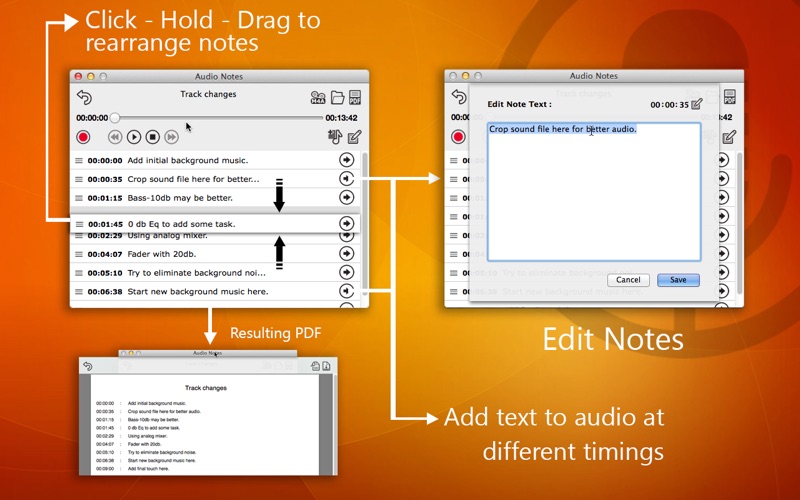Play the audio track in the main window

tap(134, 137)
